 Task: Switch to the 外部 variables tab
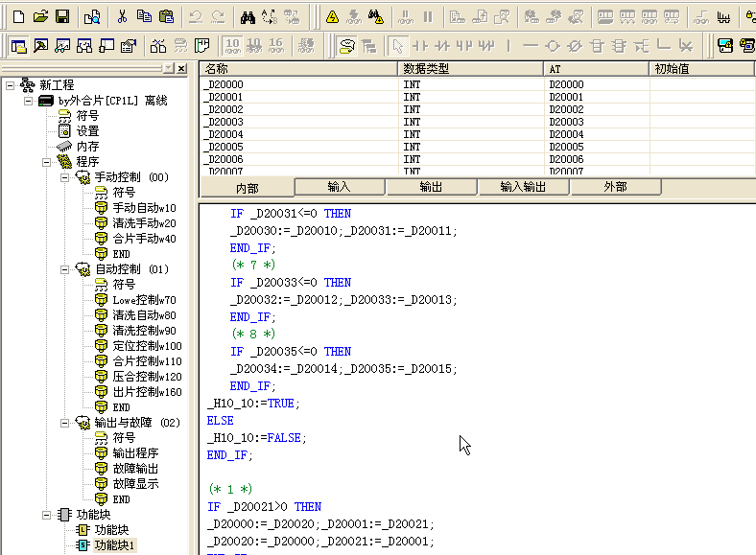tap(615, 187)
